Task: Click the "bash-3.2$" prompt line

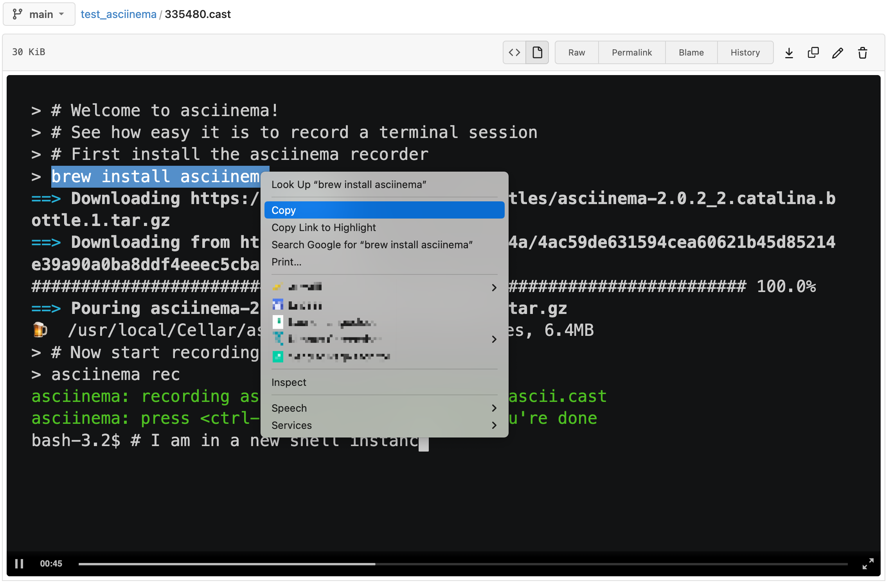Action: click(230, 441)
